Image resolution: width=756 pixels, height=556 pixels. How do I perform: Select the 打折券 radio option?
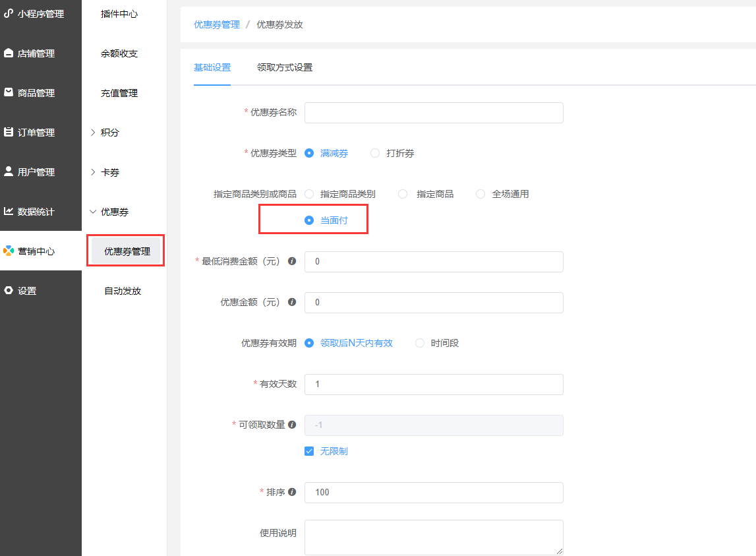375,153
